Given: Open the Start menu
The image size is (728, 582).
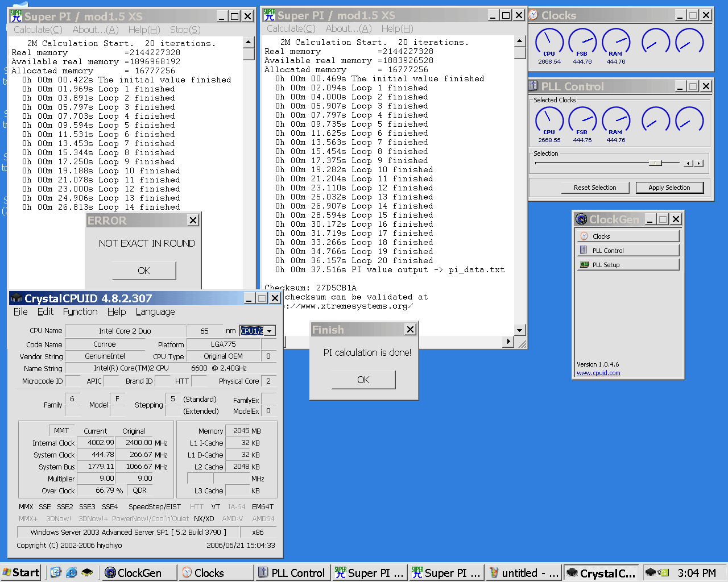Looking at the screenshot, I should click(x=21, y=572).
